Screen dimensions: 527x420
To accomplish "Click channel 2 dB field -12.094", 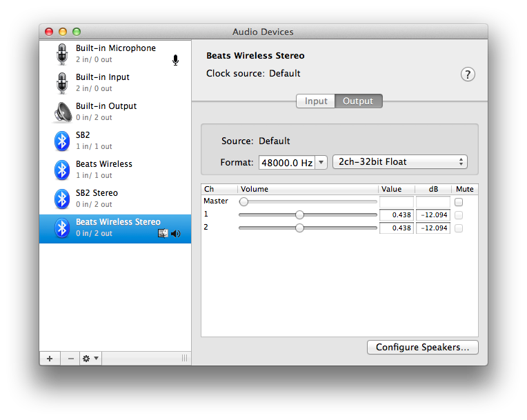I will (433, 228).
